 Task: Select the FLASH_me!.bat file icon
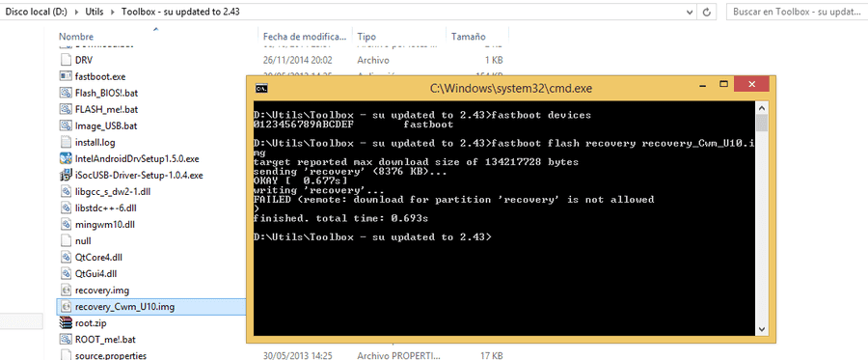[66, 109]
